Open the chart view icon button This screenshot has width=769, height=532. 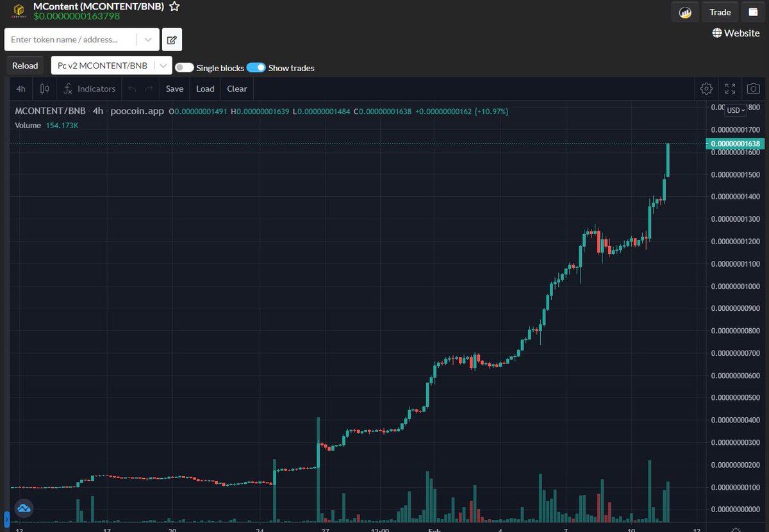pos(685,12)
